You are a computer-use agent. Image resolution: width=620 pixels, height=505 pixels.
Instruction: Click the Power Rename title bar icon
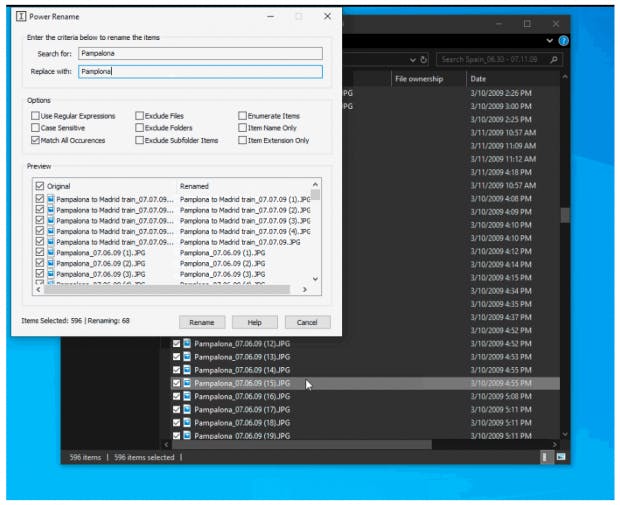coord(21,16)
